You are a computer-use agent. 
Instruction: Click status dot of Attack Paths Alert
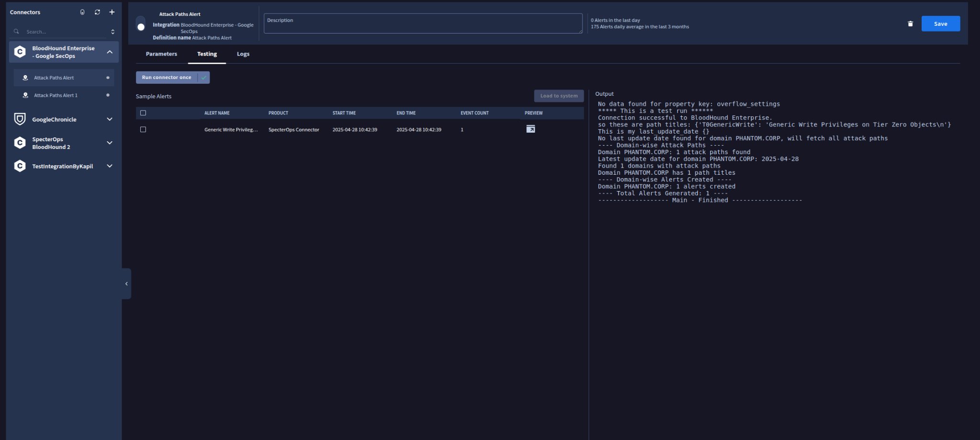click(108, 78)
